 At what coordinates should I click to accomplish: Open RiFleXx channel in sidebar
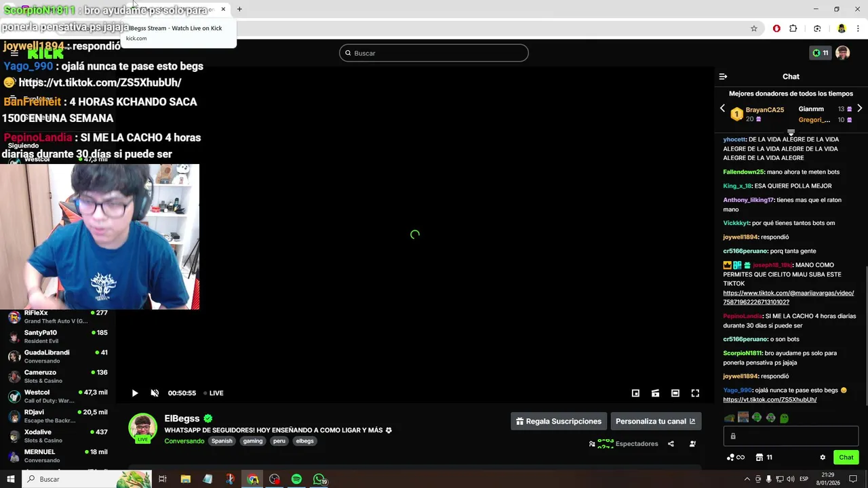click(58, 317)
